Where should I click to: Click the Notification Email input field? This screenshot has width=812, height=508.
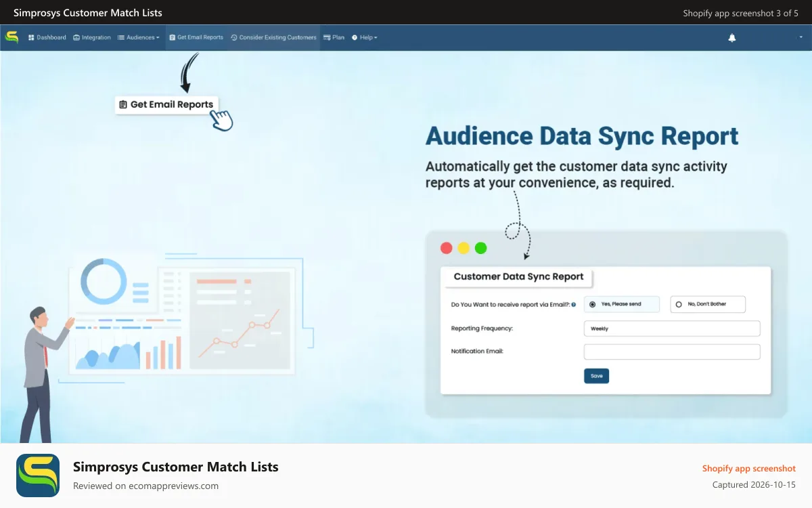tap(672, 352)
